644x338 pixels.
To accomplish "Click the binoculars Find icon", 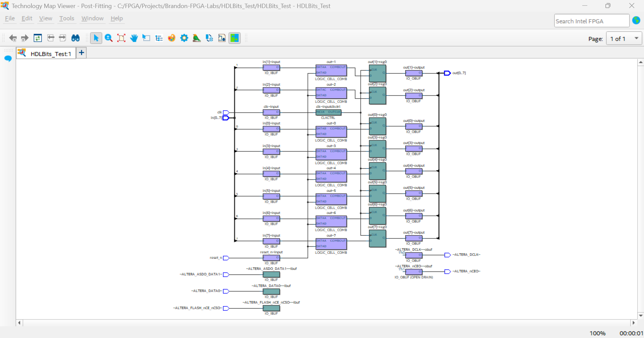I will pyautogui.click(x=75, y=38).
